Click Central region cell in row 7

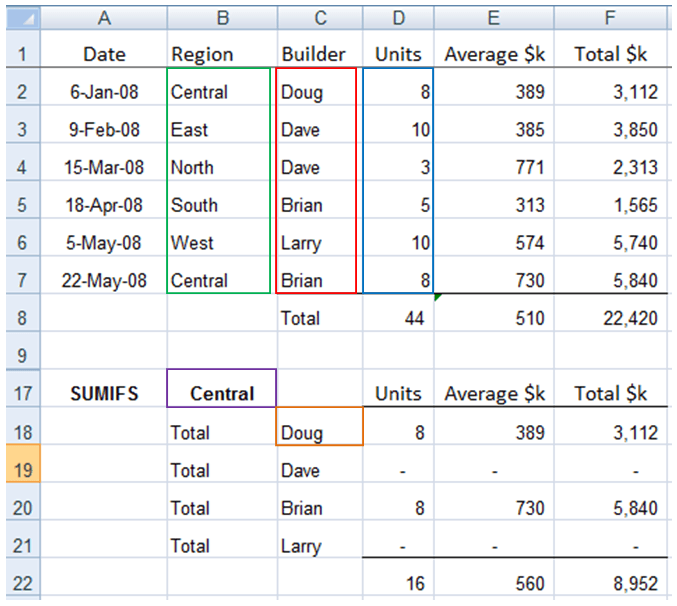(222, 275)
